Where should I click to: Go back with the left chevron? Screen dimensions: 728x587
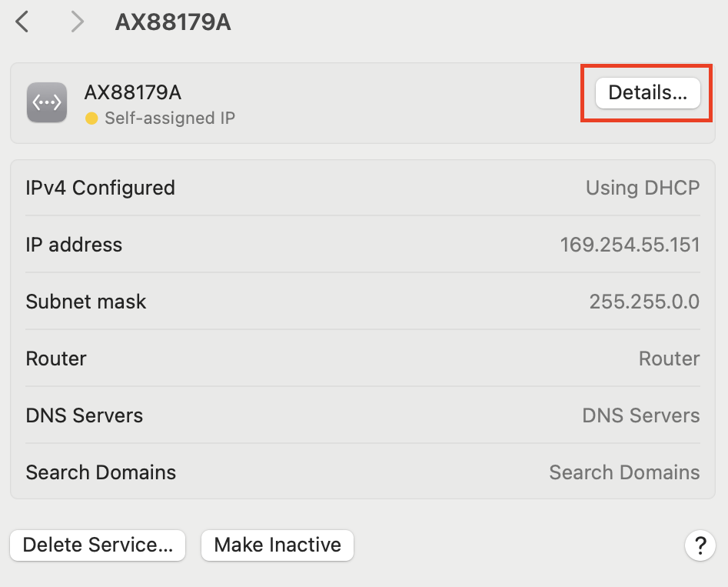click(22, 22)
